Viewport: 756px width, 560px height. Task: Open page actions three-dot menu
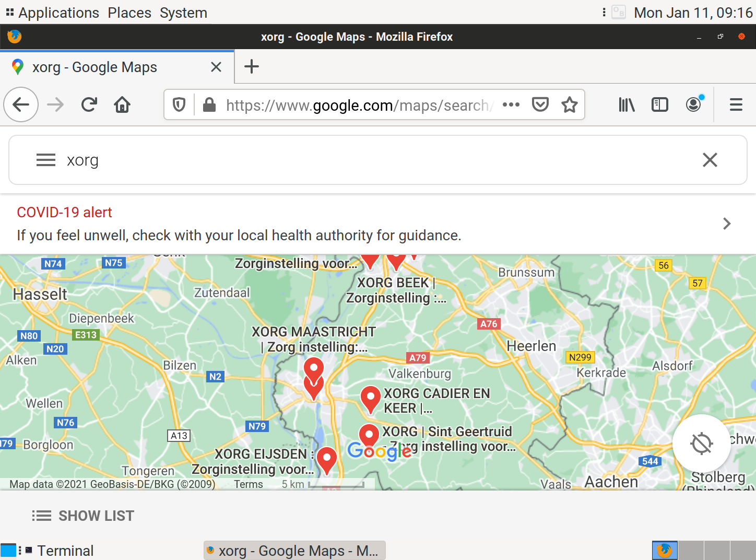click(511, 105)
